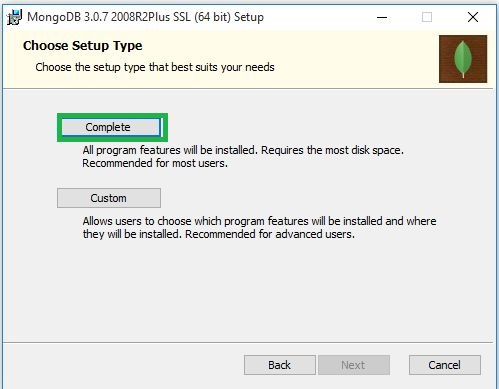Go back to the previous setup step
499x389 pixels.
[280, 365]
